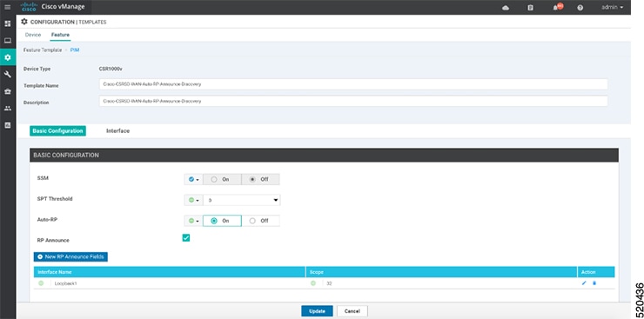This screenshot has height=319, width=644.
Task: Click the cloud onRamp icon in header
Action: [x=506, y=8]
